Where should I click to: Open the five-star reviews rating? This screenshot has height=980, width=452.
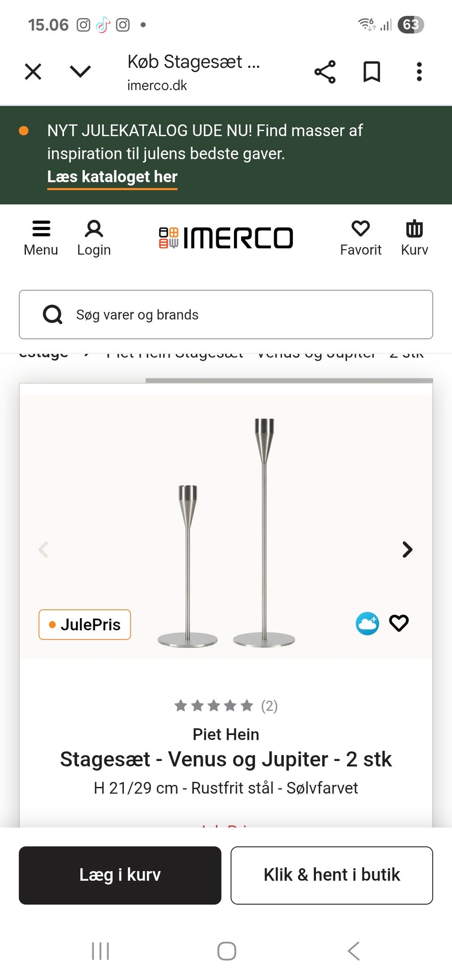tap(225, 706)
